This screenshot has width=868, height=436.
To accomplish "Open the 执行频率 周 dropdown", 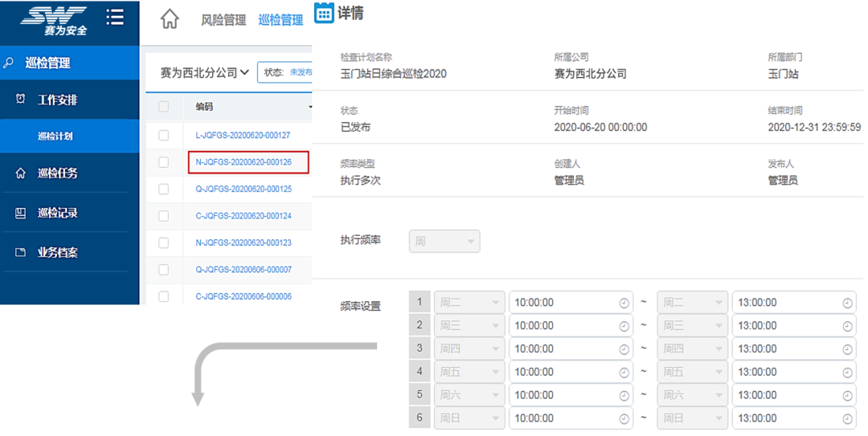I will (x=444, y=241).
